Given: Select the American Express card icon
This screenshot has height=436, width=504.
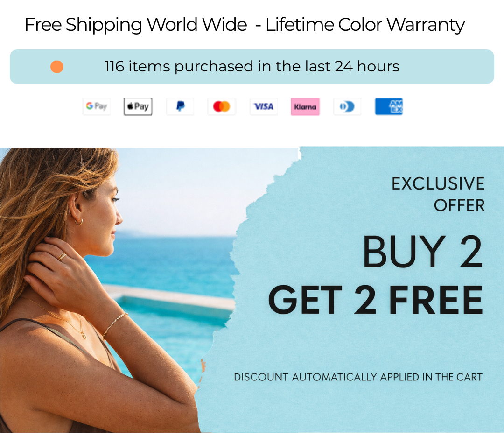Looking at the screenshot, I should click(389, 106).
